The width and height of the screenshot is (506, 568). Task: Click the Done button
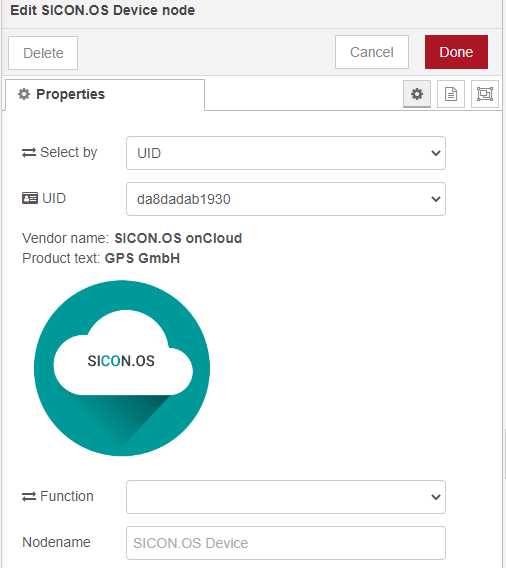pyautogui.click(x=456, y=52)
